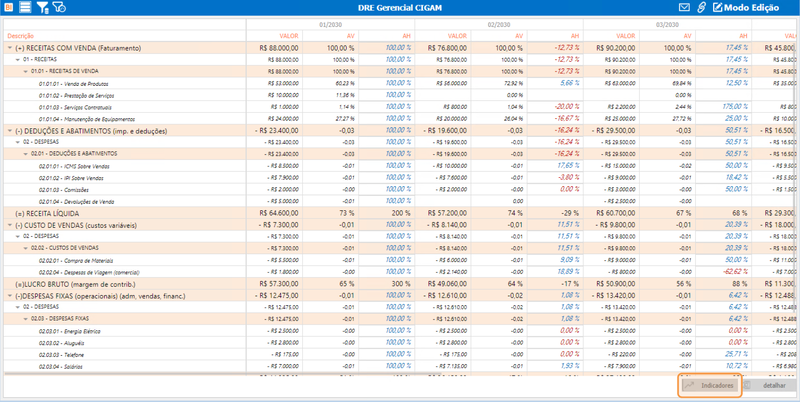The height and width of the screenshot is (402, 800).
Task: Send report via envelope email icon
Action: click(684, 7)
